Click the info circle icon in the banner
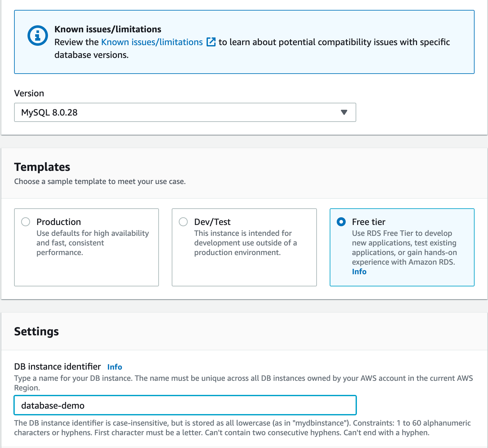The height and width of the screenshot is (448, 488). tap(38, 36)
